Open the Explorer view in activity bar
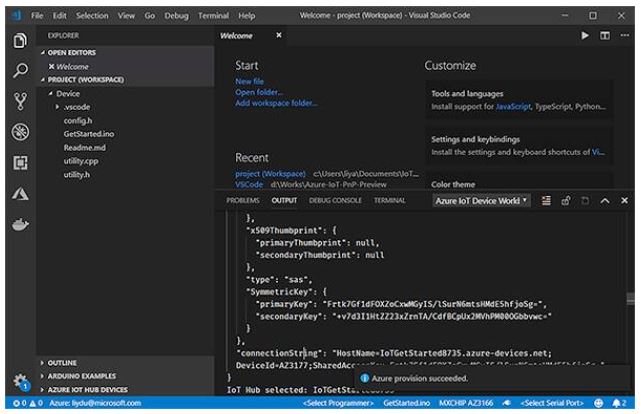The image size is (641, 414). (x=19, y=40)
